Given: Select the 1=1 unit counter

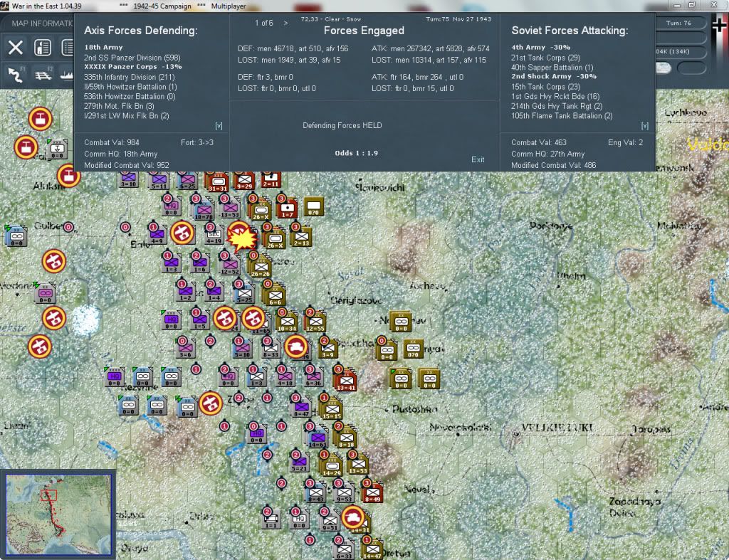Looking at the screenshot, I should (x=271, y=519).
